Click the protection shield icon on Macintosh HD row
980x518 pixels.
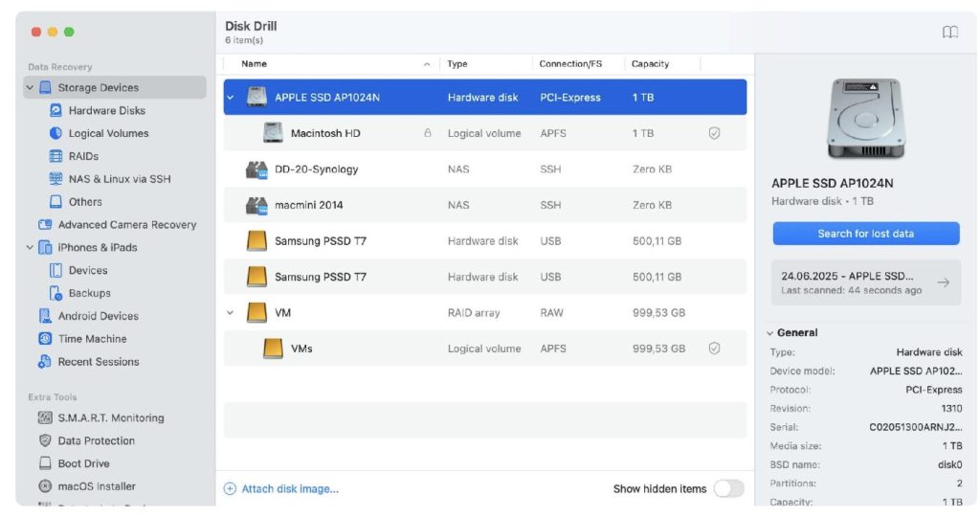[714, 133]
